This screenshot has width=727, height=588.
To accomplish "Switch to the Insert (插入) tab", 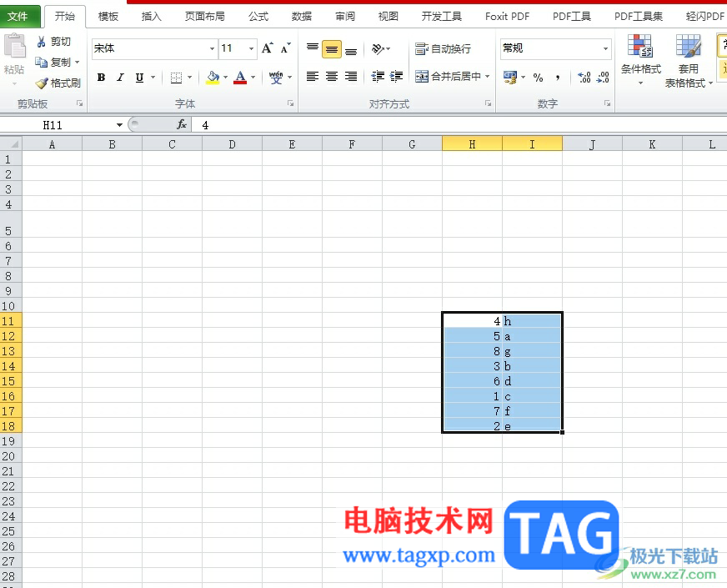I will (x=151, y=17).
